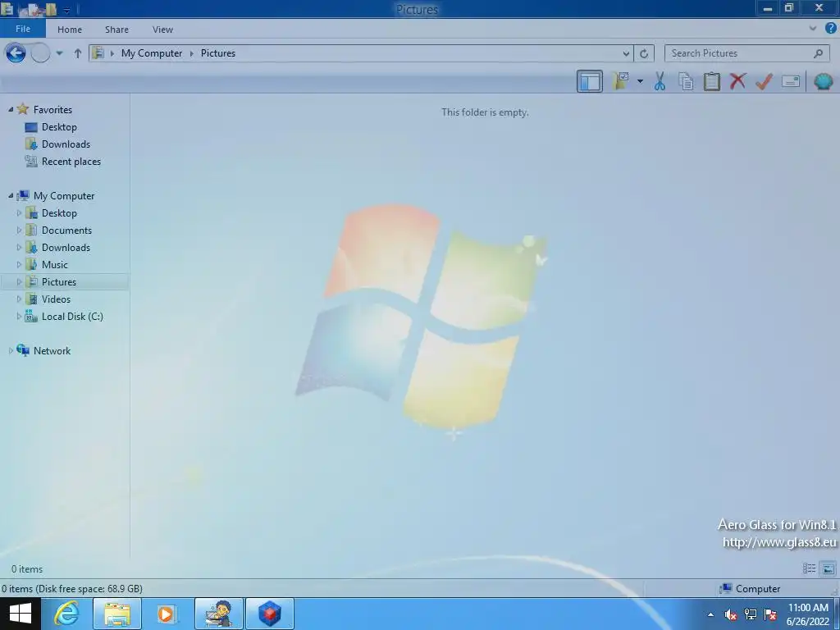Open the File ribbon tab
Screen dimensions: 840x630
click(23, 29)
